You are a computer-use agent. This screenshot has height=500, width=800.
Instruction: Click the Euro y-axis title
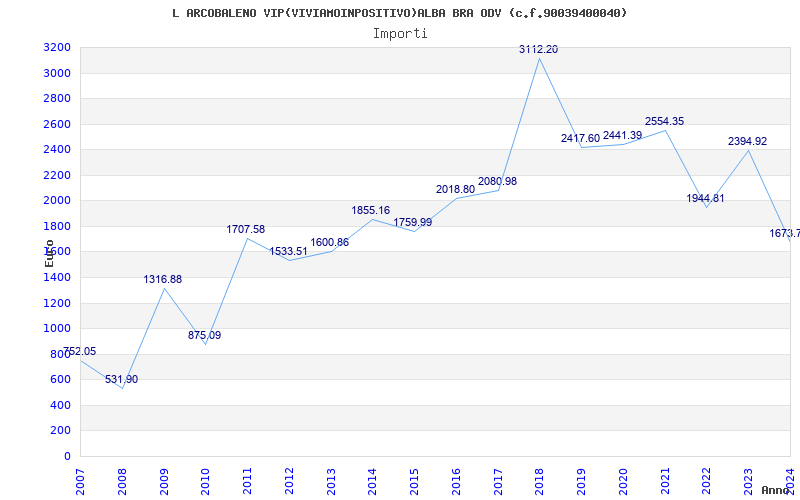[49, 254]
